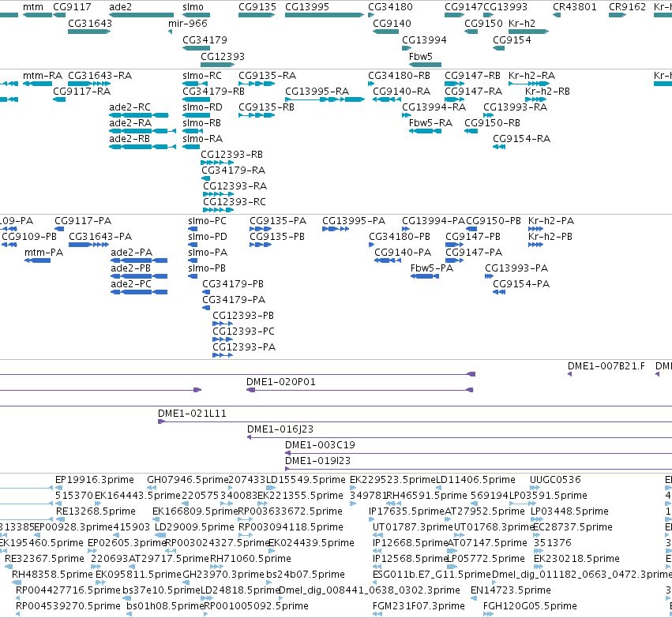Select the CG31643 gene bar glyph
This screenshot has width=672, height=618.
point(89,32)
